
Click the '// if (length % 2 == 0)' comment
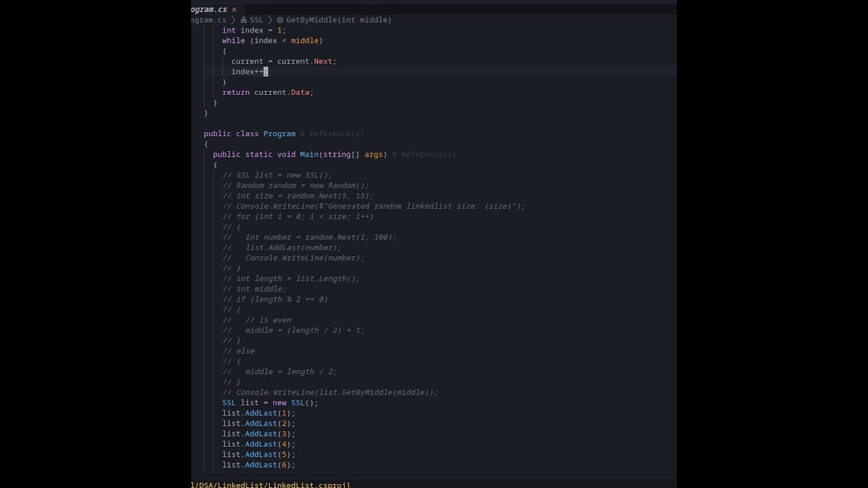point(275,299)
